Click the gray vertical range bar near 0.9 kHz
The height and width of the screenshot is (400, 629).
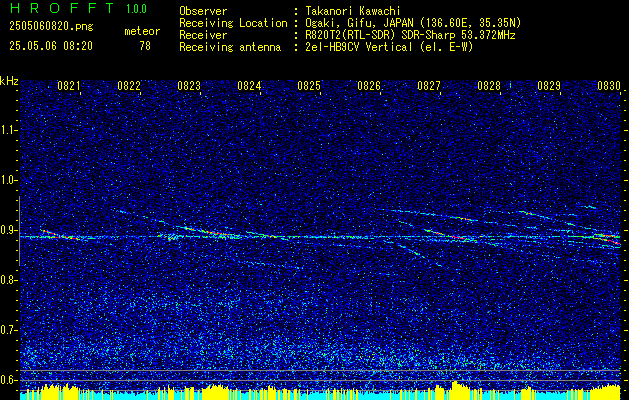click(19, 231)
